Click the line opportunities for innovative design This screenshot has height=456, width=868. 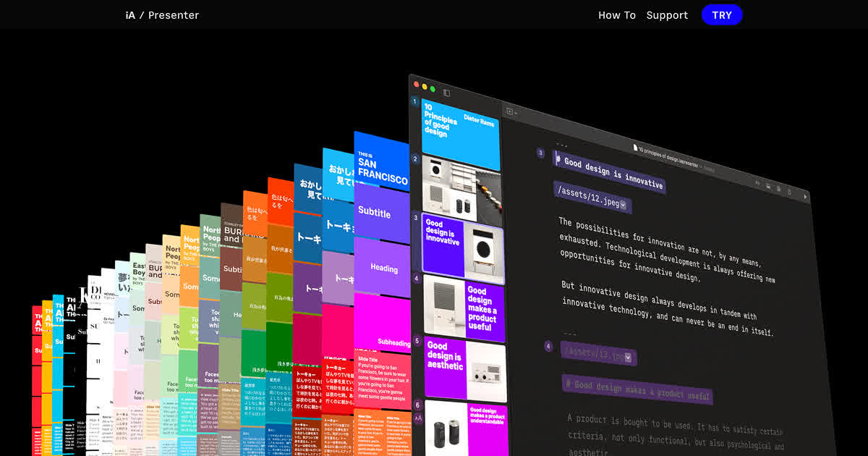coord(630,265)
